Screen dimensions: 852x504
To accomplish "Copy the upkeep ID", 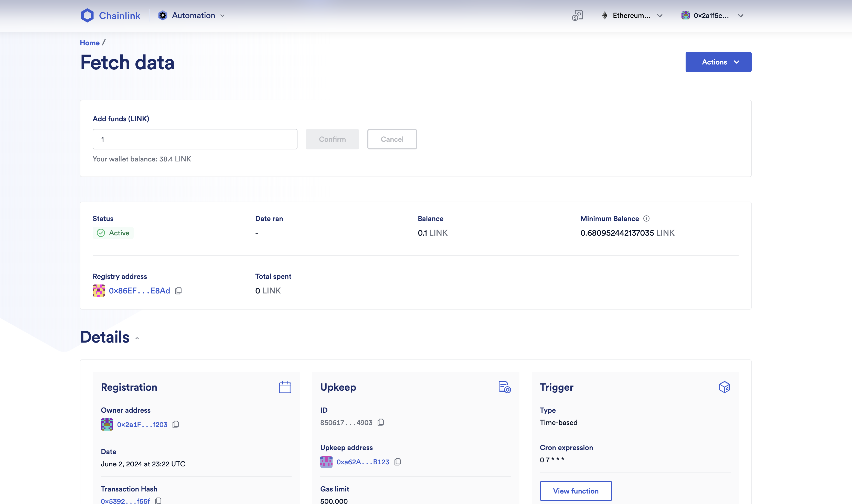I will pos(381,422).
